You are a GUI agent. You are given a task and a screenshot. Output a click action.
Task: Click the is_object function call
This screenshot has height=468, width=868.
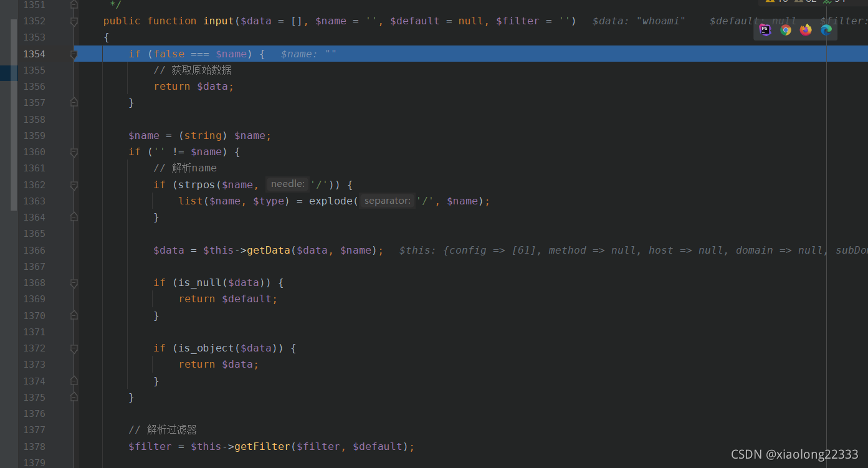[206, 348]
